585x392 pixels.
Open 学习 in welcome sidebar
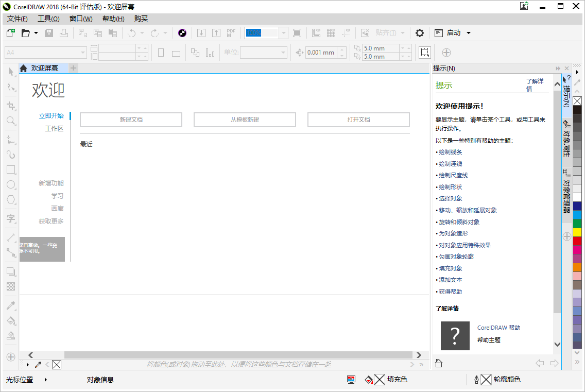pos(58,196)
